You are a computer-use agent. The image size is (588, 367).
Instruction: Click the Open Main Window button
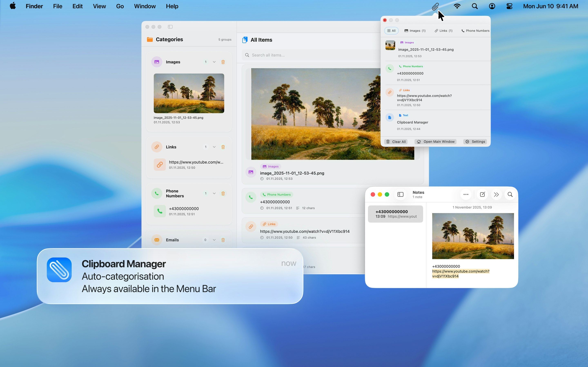[435, 141]
